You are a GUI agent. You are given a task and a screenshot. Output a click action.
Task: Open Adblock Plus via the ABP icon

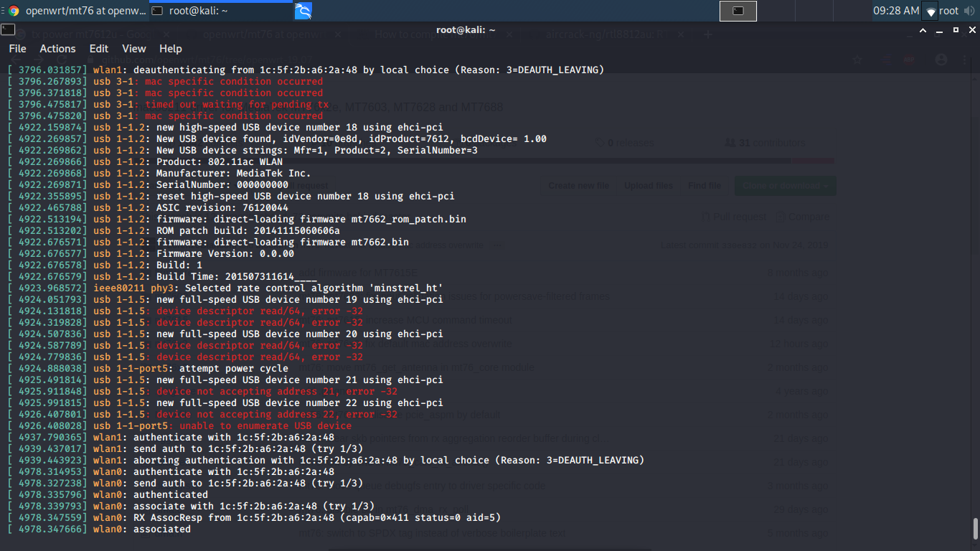pyautogui.click(x=909, y=59)
